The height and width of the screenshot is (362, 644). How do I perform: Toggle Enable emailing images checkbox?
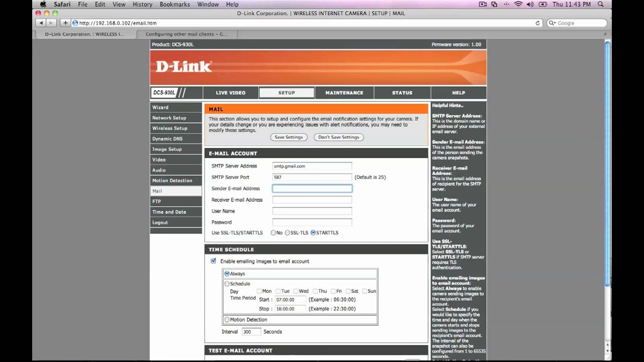pos(213,261)
